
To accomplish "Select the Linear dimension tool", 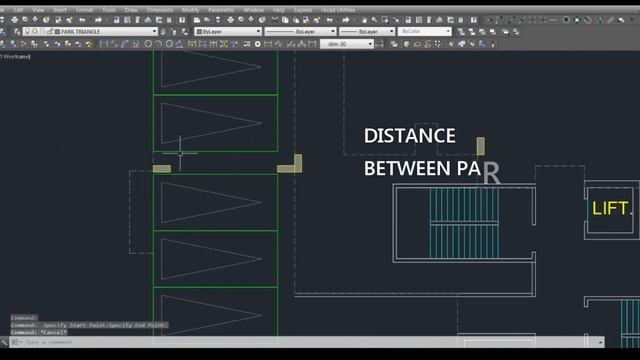I will (104, 44).
